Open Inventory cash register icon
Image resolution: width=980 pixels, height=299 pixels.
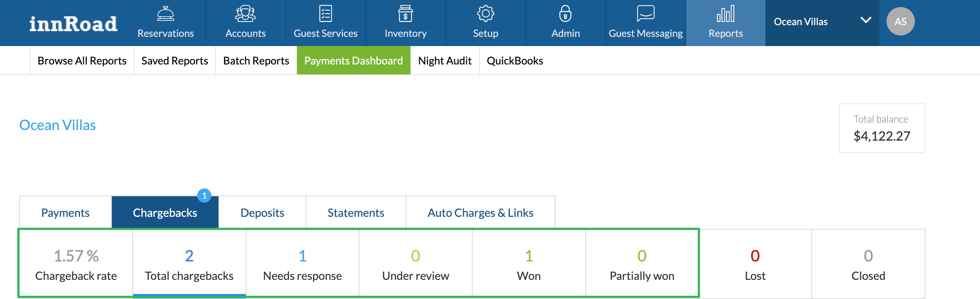pos(405,14)
